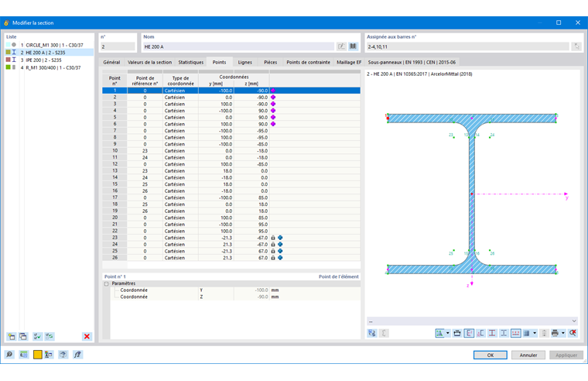The width and height of the screenshot is (588, 381).
Task: Click the OK button
Action: pyautogui.click(x=490, y=355)
